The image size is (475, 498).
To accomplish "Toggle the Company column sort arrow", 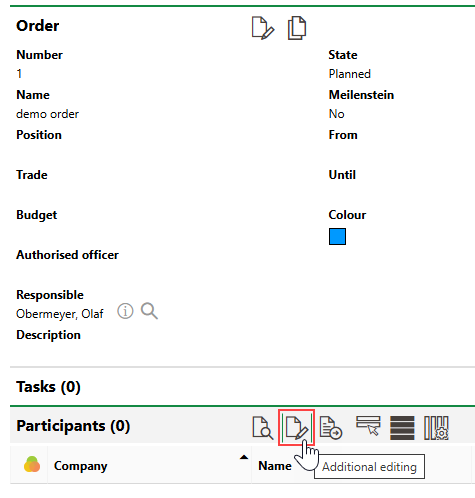I will (244, 457).
